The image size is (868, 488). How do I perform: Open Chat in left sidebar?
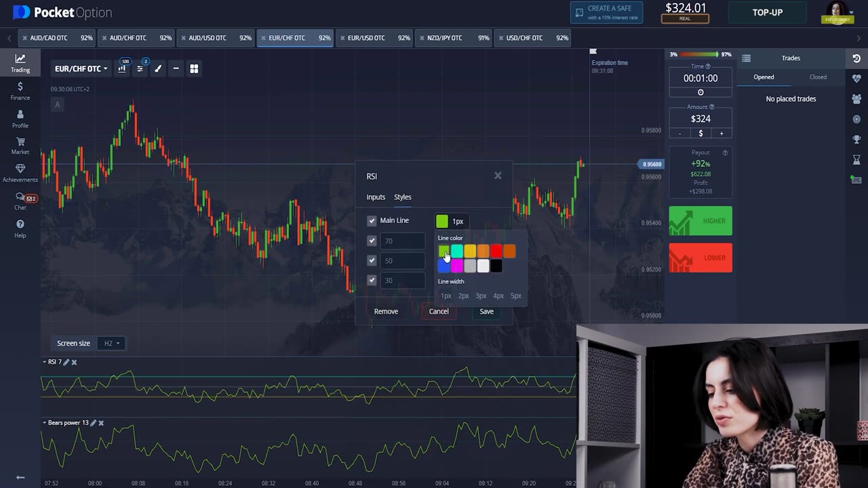[x=20, y=201]
